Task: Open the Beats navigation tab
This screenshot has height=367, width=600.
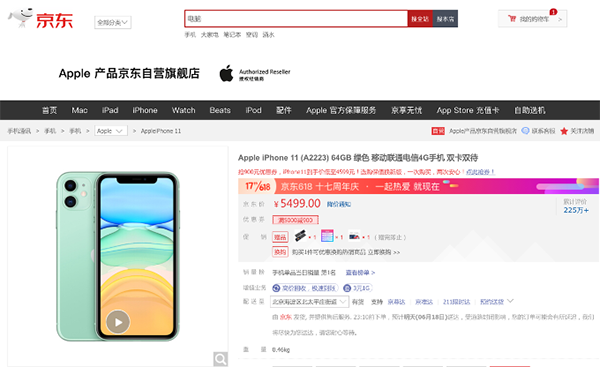Action: pyautogui.click(x=220, y=110)
